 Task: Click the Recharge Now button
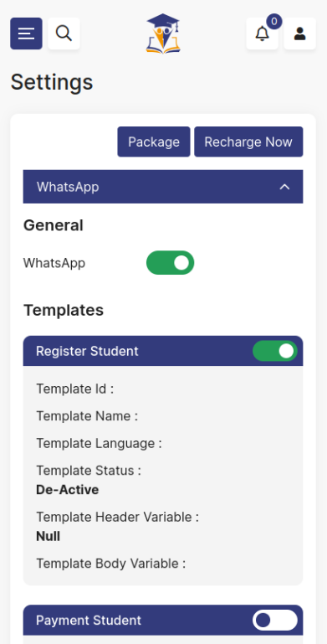click(248, 142)
